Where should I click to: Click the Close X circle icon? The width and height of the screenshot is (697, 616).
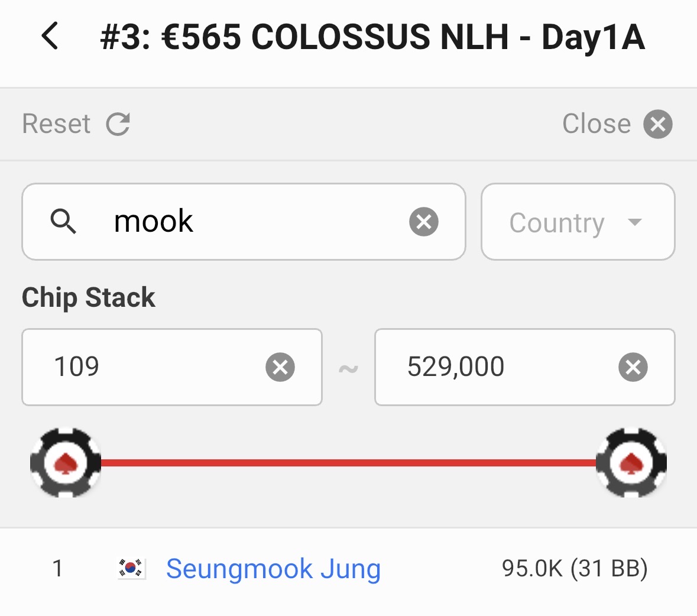(658, 124)
